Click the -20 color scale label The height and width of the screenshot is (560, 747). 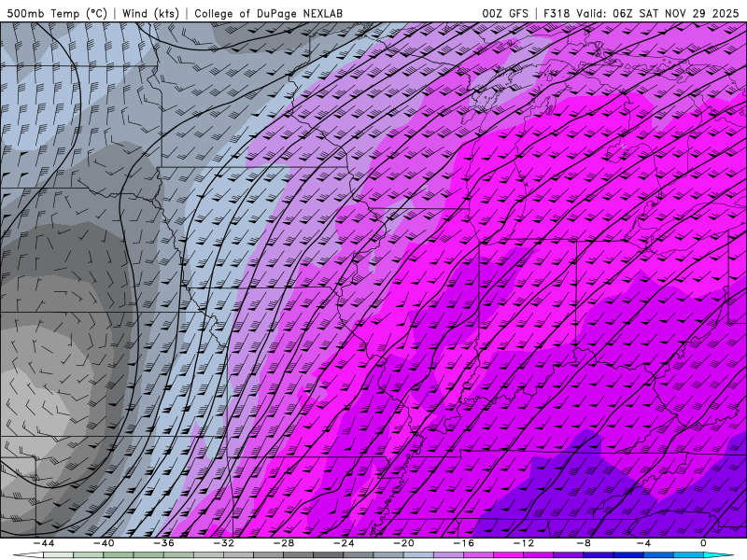click(x=404, y=543)
